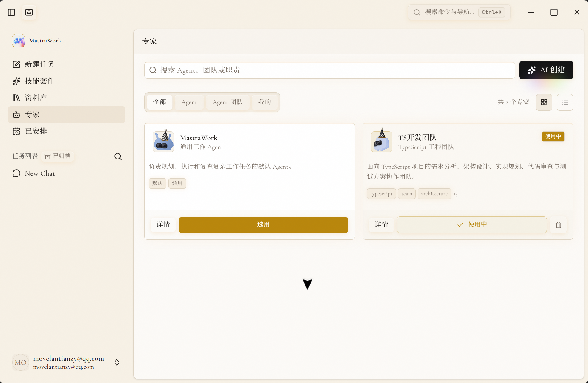Click the MastraWork logo in sidebar

tap(19, 41)
